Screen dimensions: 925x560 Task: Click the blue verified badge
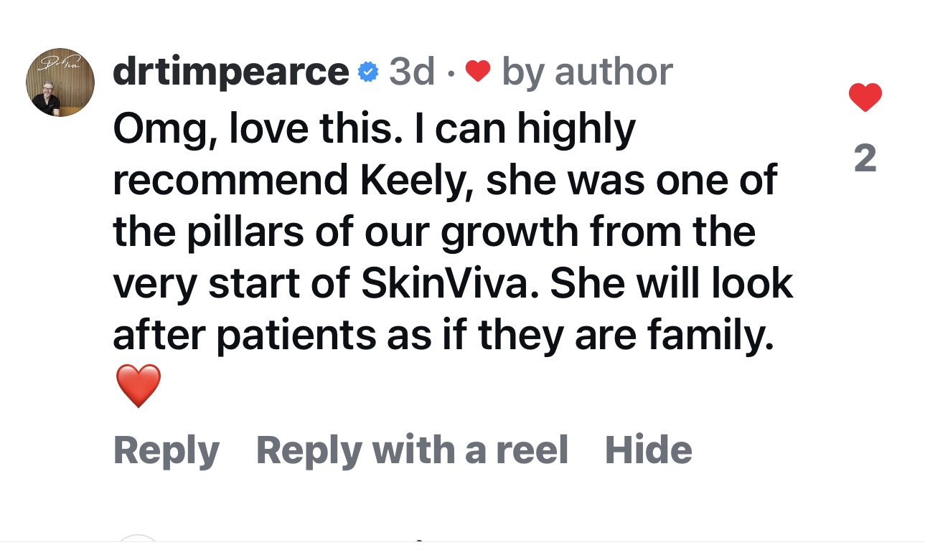368,72
